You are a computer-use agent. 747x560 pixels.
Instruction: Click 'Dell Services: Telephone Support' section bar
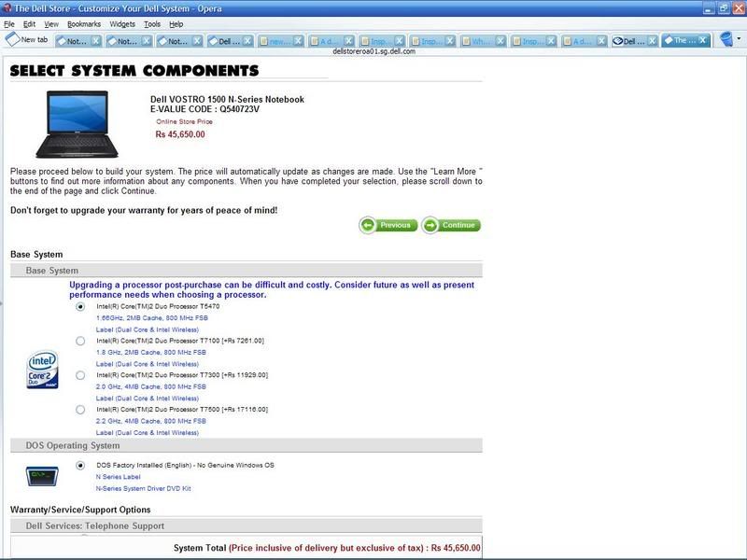coord(247,525)
